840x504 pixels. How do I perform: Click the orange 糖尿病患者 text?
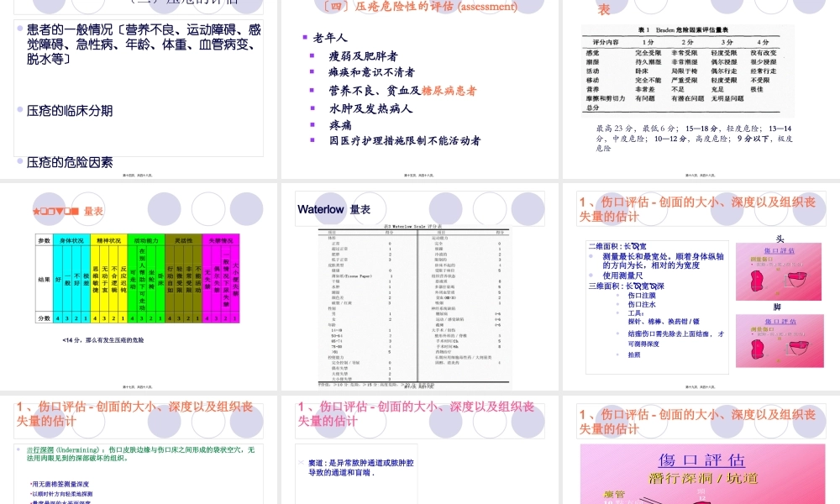pos(449,91)
